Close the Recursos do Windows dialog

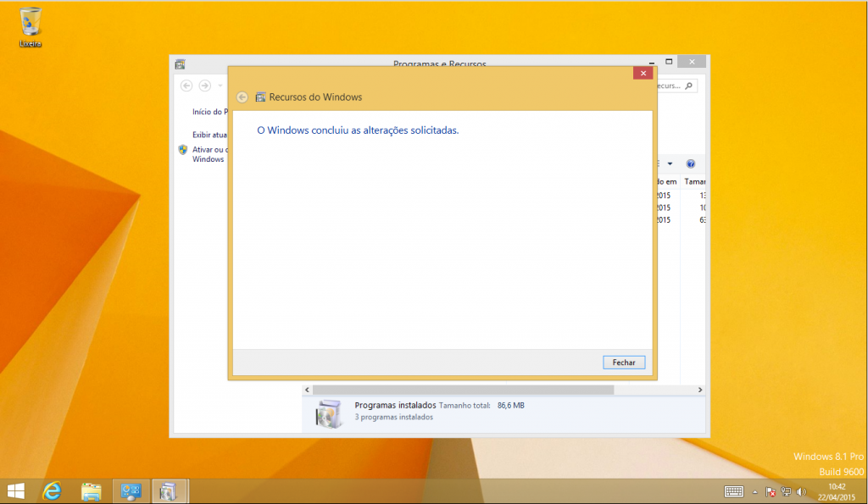tap(643, 73)
